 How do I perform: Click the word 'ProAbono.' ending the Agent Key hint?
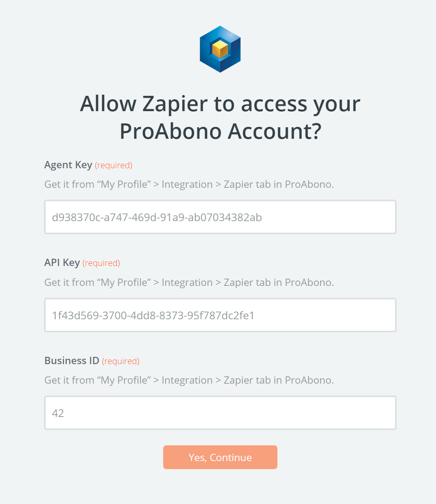coord(310,184)
